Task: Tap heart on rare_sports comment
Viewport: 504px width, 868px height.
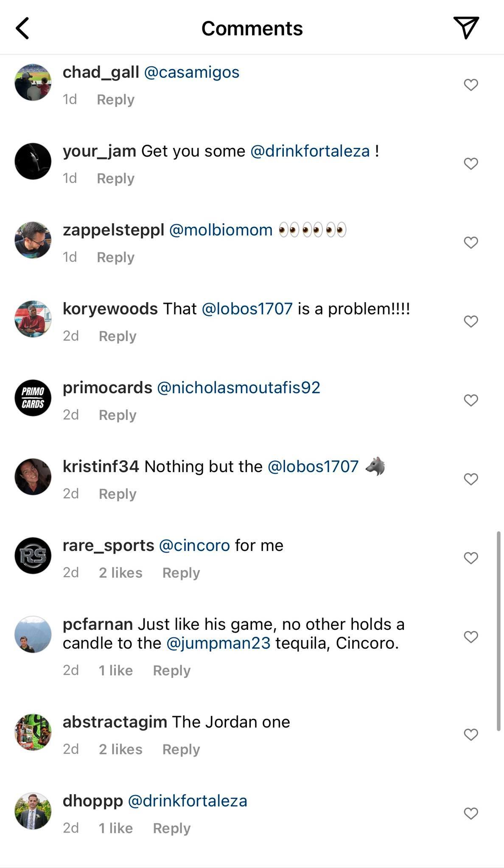Action: tap(470, 558)
